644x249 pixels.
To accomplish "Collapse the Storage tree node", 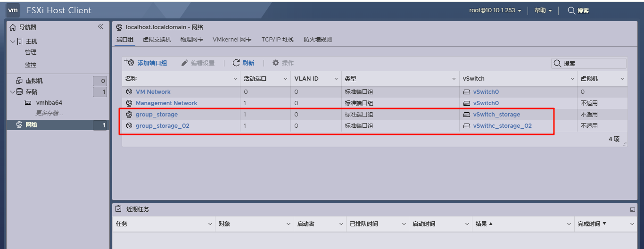I will coord(12,92).
